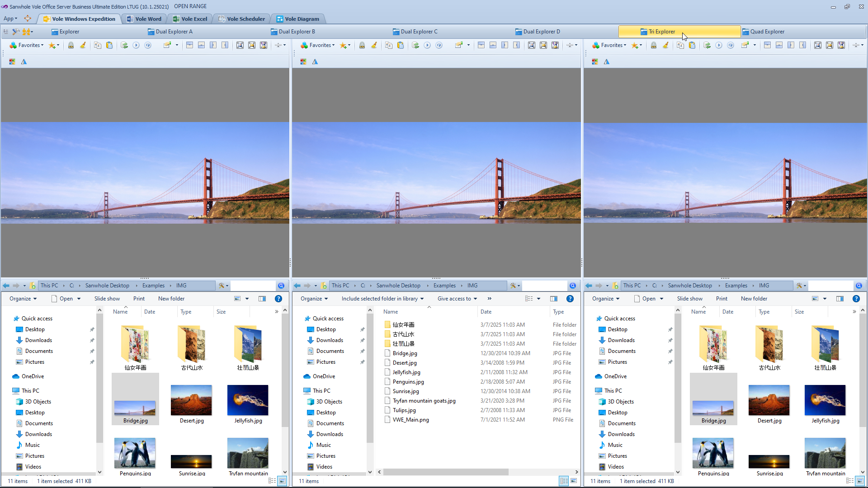The image size is (868, 488).
Task: Click play arrow icon in left pane toolbar
Action: [136, 45]
